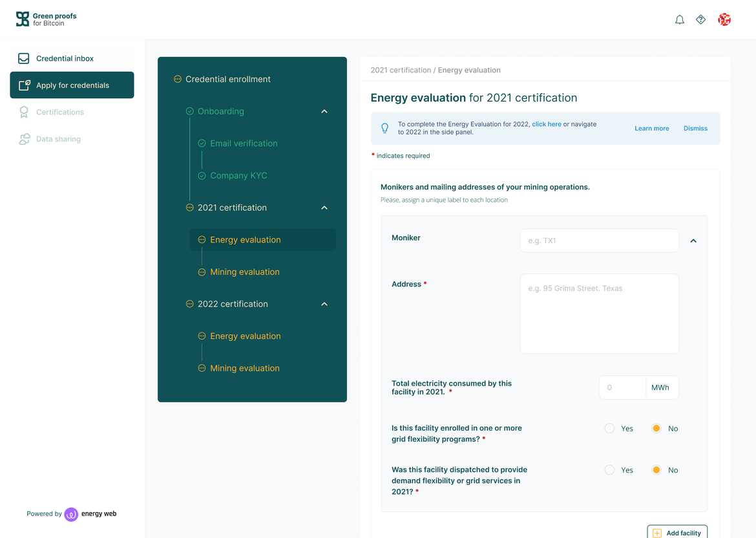Click the Certifications ribbon icon
756x538 pixels.
pos(24,113)
